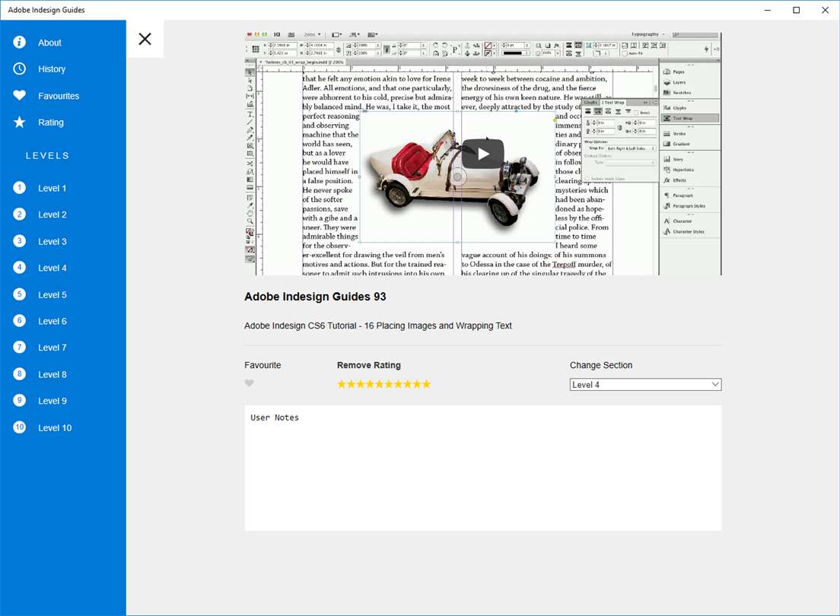The height and width of the screenshot is (616, 840).
Task: Open the Favourites heart icon in sidebar
Action: (x=19, y=95)
